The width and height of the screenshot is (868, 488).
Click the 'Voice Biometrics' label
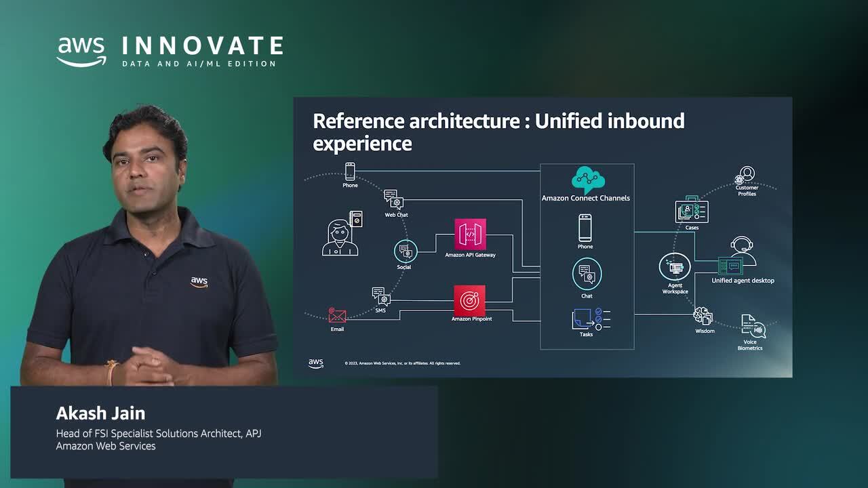(750, 346)
